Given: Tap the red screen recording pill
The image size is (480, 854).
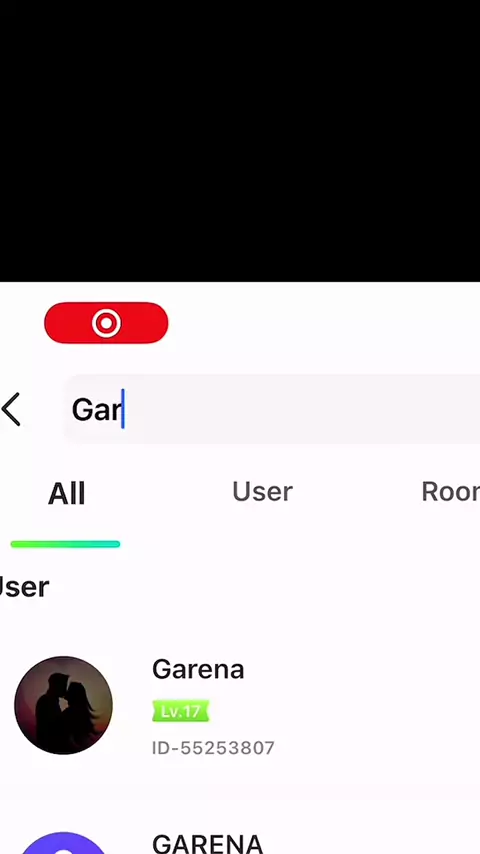Looking at the screenshot, I should 106,323.
